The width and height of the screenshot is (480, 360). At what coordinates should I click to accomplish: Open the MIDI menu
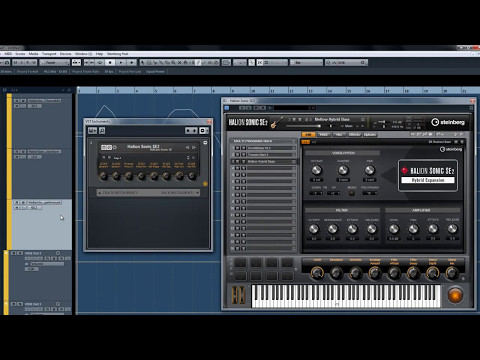[x=8, y=54]
